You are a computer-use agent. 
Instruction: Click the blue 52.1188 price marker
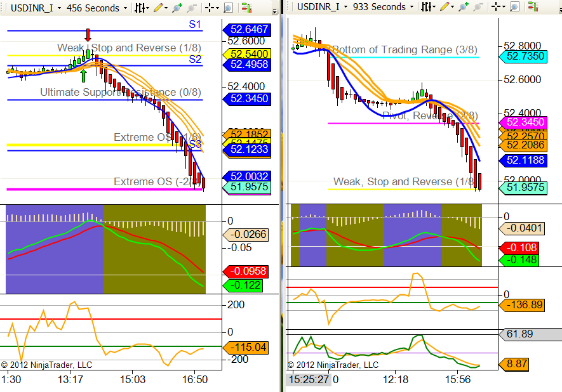[x=523, y=160]
